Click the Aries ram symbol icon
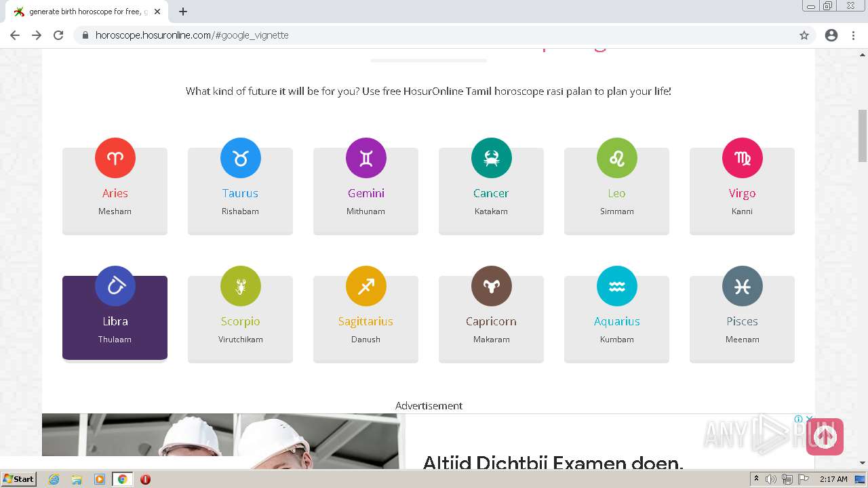This screenshot has height=488, width=868. click(x=115, y=158)
